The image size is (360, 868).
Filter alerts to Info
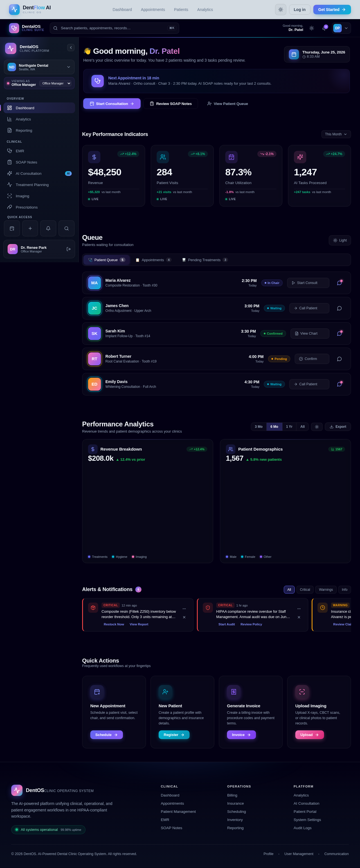[345, 590]
